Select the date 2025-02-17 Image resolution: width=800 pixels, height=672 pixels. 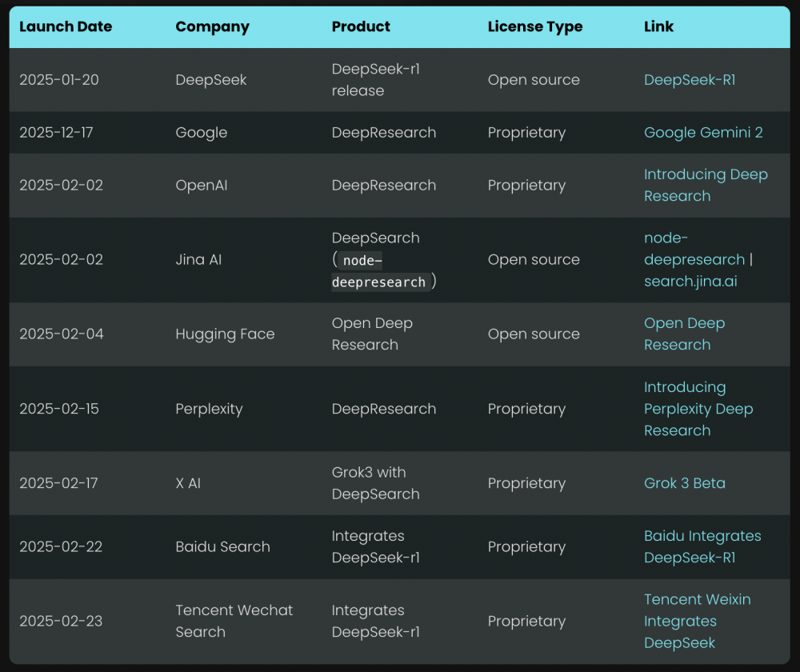tap(58, 482)
